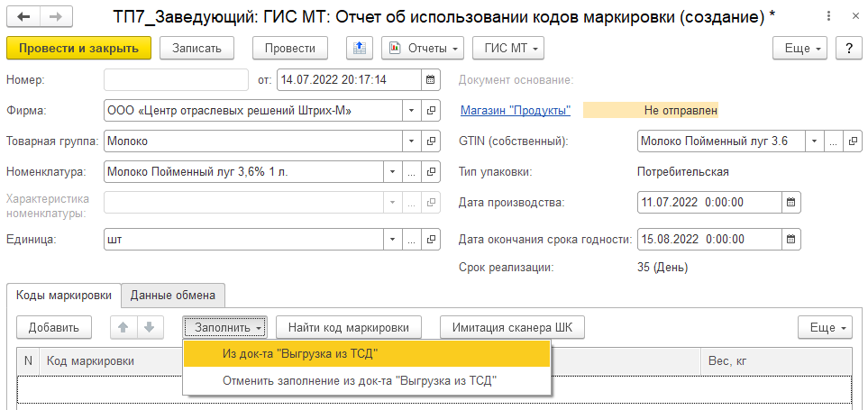
Task: Expand the Единица dropdown list
Action: tap(393, 240)
